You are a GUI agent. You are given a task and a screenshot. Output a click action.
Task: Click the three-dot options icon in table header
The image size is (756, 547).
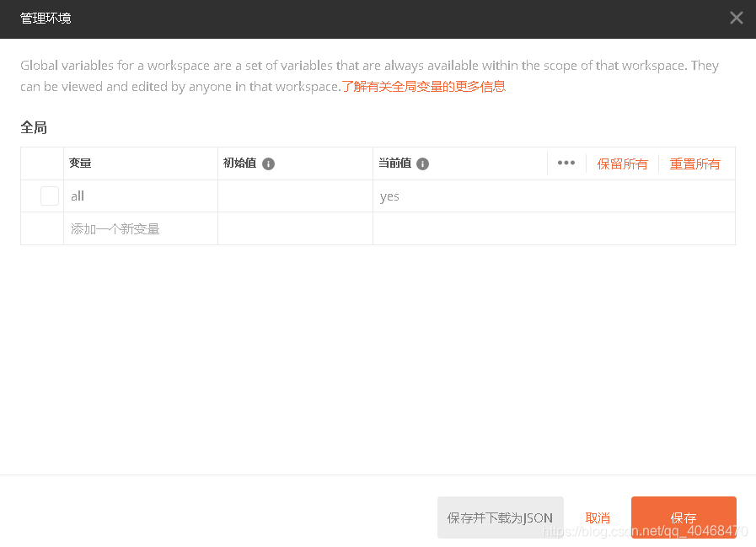[x=566, y=164]
